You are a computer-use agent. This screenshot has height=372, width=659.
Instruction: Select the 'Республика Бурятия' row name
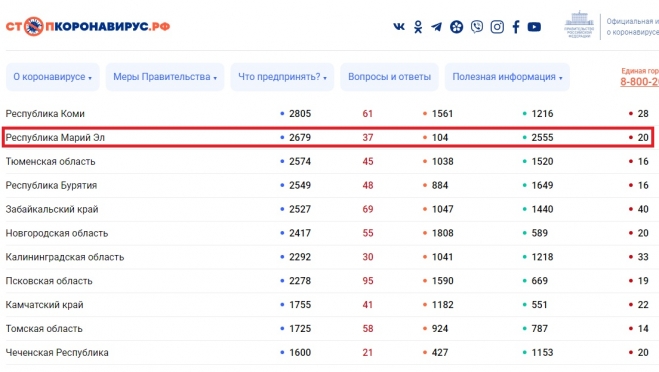pyautogui.click(x=51, y=185)
